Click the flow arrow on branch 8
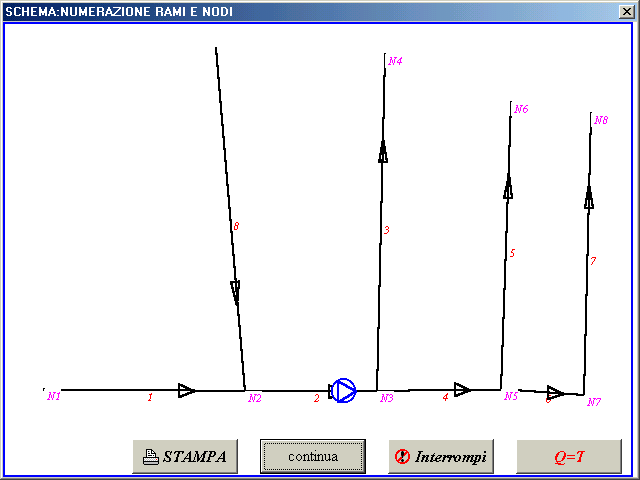 235,291
